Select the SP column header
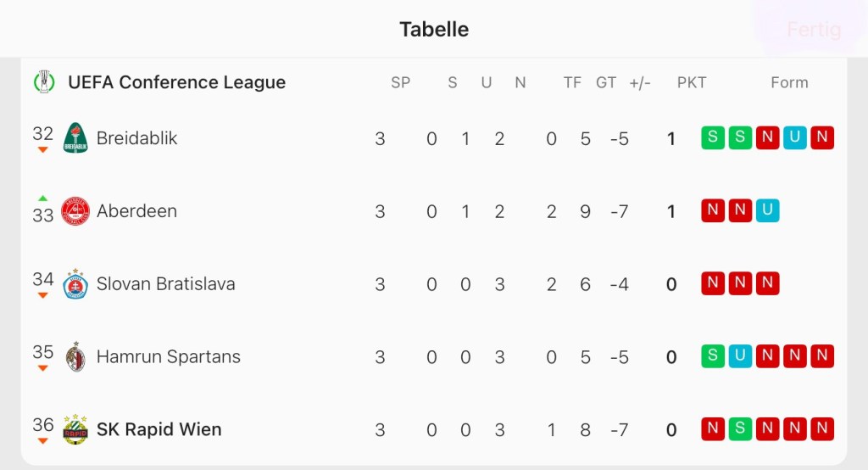 [x=400, y=82]
